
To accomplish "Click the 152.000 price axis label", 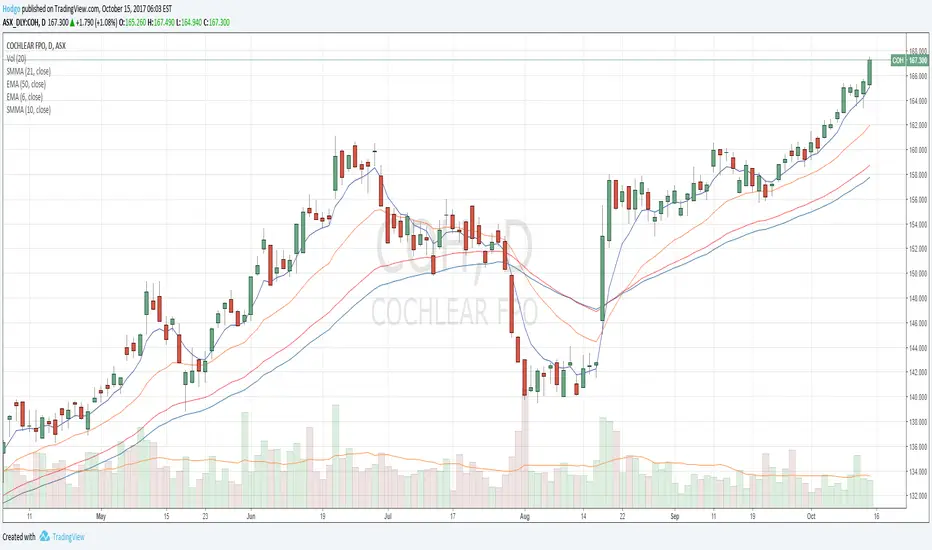I will click(x=917, y=249).
